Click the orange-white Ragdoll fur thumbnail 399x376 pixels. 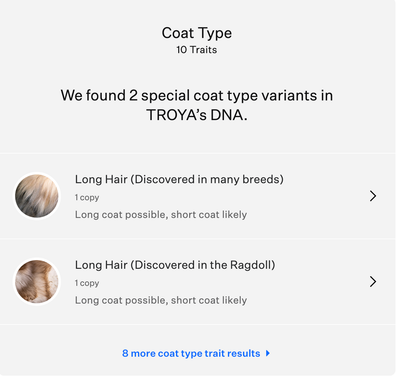pyautogui.click(x=37, y=282)
